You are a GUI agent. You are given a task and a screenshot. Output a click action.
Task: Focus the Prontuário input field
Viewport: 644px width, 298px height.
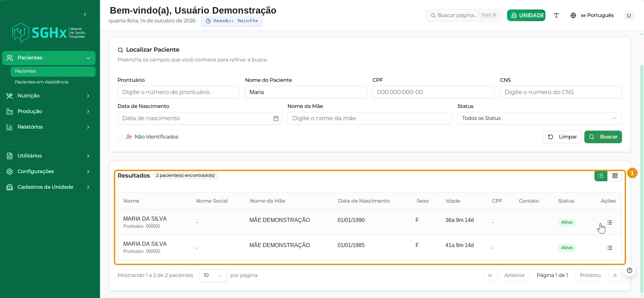(x=178, y=92)
